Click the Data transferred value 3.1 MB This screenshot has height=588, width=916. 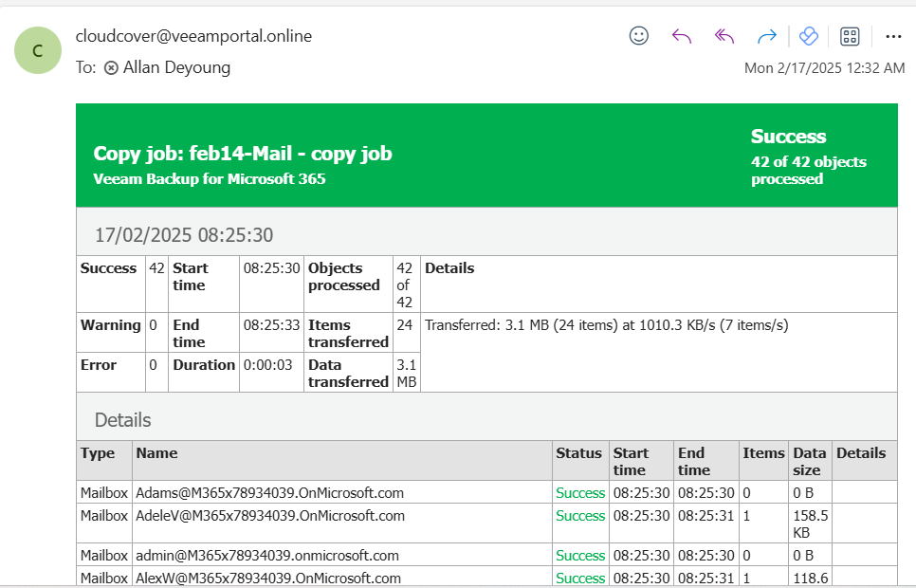(407, 373)
